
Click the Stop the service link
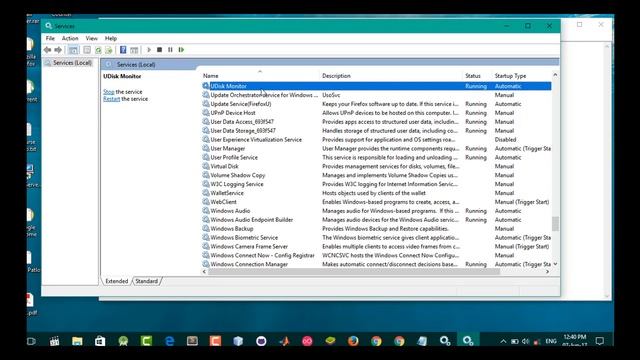(109, 92)
